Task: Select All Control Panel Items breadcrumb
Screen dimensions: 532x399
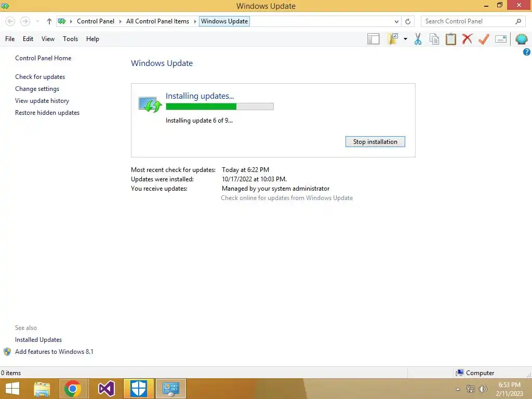Action: pos(157,21)
